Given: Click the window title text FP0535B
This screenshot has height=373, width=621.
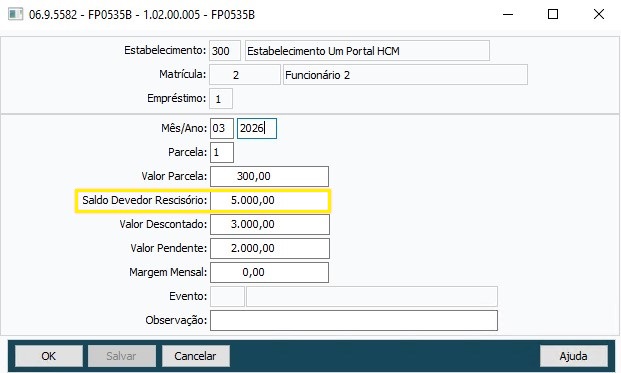Looking at the screenshot, I should [x=142, y=15].
